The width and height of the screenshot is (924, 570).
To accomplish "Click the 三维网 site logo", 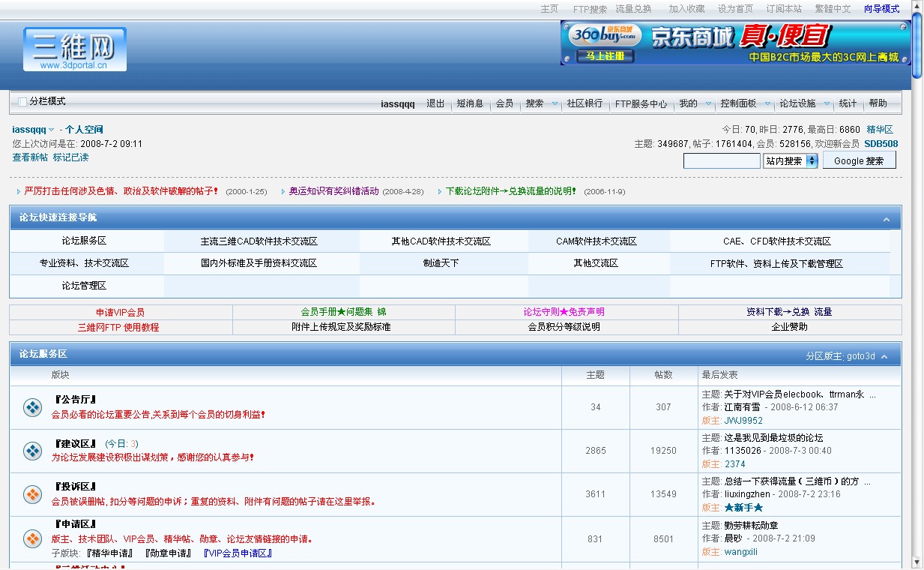I will tap(75, 49).
